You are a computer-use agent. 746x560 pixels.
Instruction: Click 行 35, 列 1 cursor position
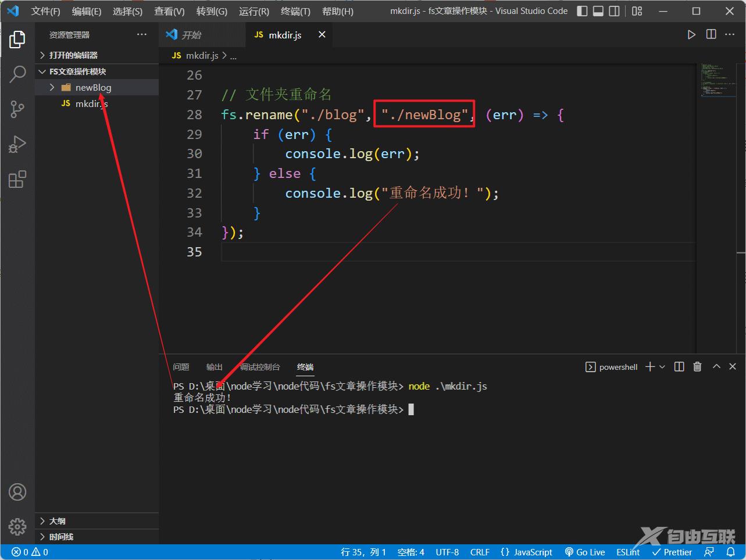pyautogui.click(x=363, y=552)
